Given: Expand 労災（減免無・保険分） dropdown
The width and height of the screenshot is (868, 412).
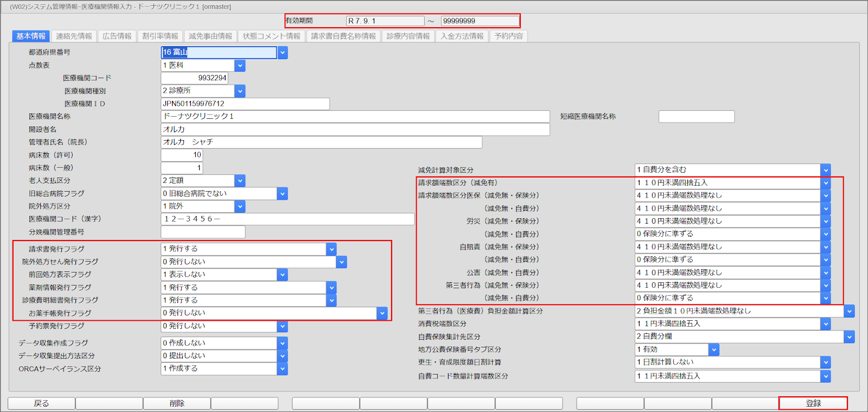Looking at the screenshot, I should pyautogui.click(x=826, y=221).
